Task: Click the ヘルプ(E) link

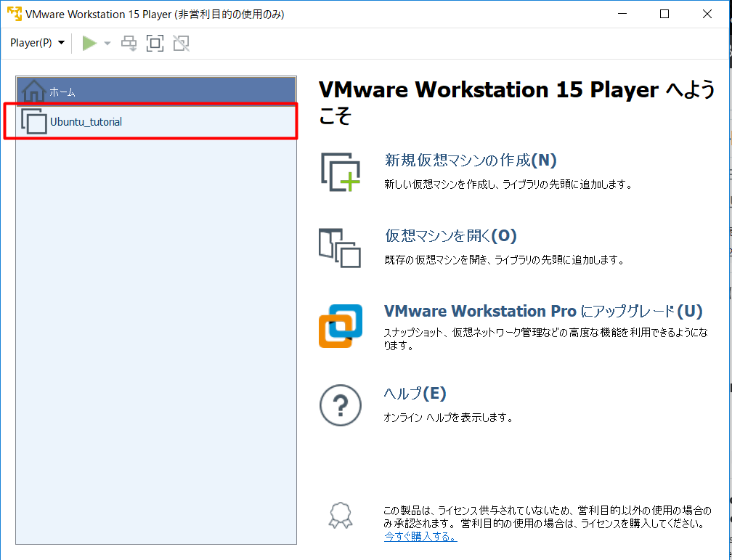Action: [x=415, y=393]
